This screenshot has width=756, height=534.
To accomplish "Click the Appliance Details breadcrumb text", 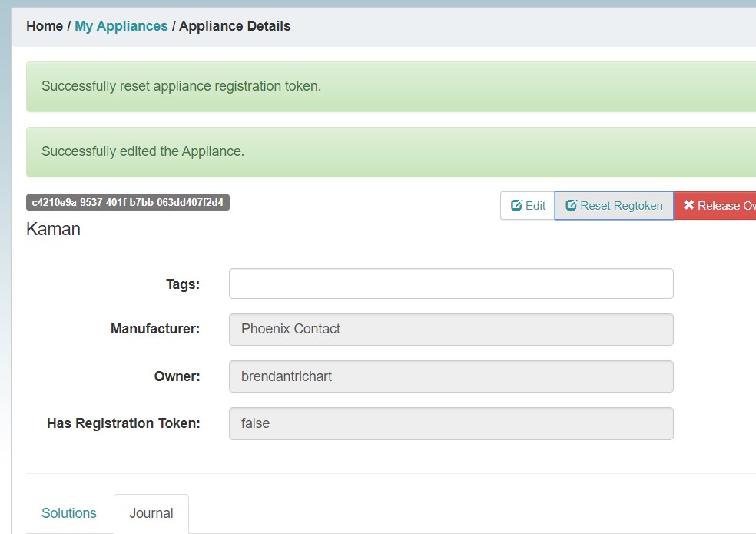I will pyautogui.click(x=235, y=26).
